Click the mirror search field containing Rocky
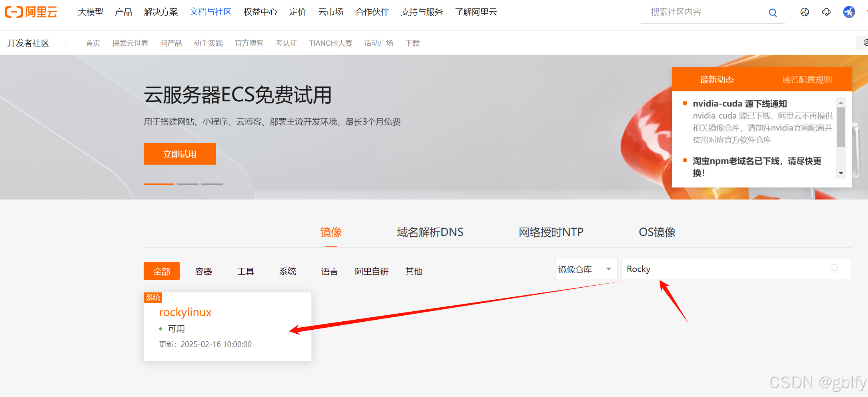This screenshot has width=868, height=397. pos(736,269)
